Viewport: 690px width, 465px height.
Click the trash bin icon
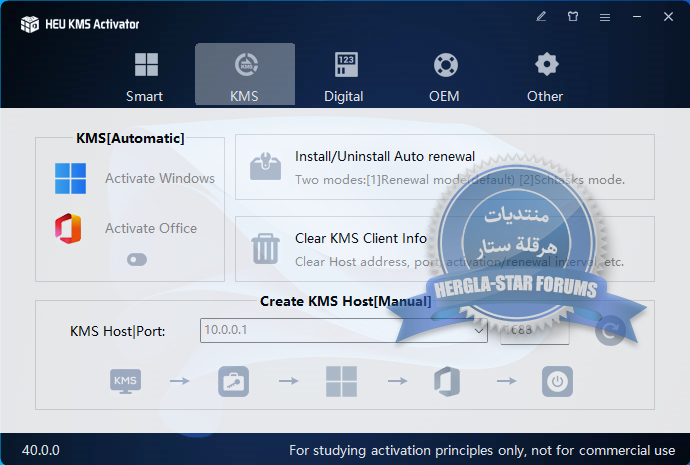coord(265,249)
